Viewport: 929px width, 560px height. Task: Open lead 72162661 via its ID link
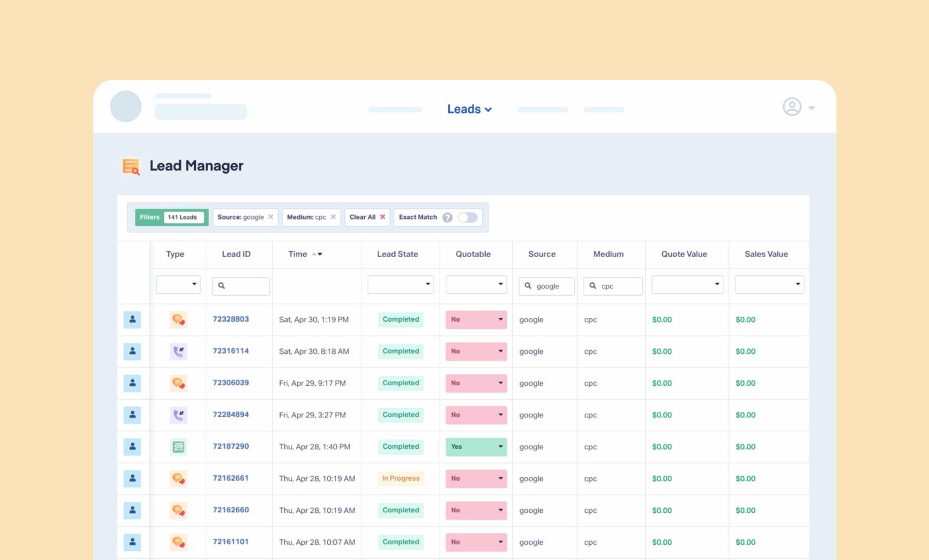(230, 478)
